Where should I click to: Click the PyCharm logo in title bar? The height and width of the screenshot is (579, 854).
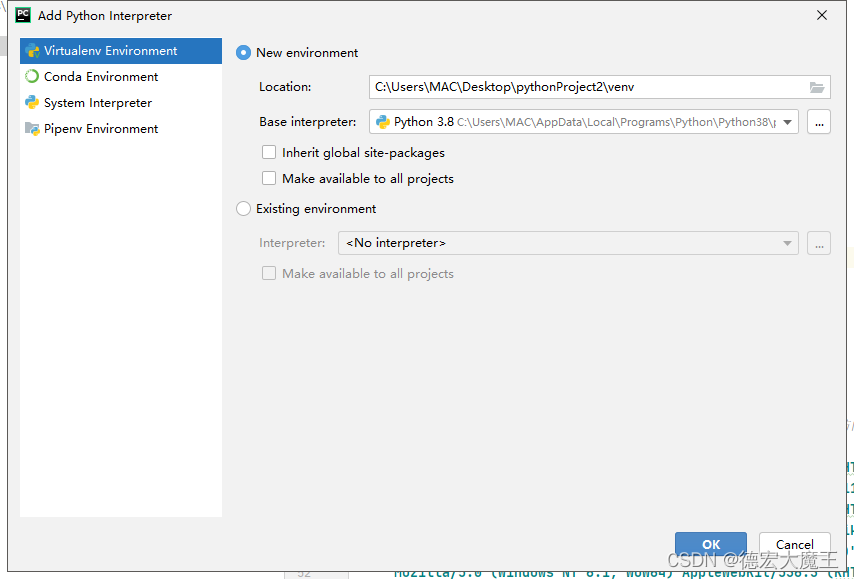click(23, 15)
